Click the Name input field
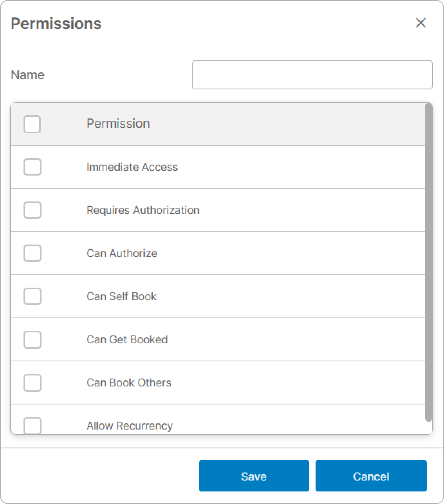Viewport: 444px width, 504px height. tap(312, 75)
